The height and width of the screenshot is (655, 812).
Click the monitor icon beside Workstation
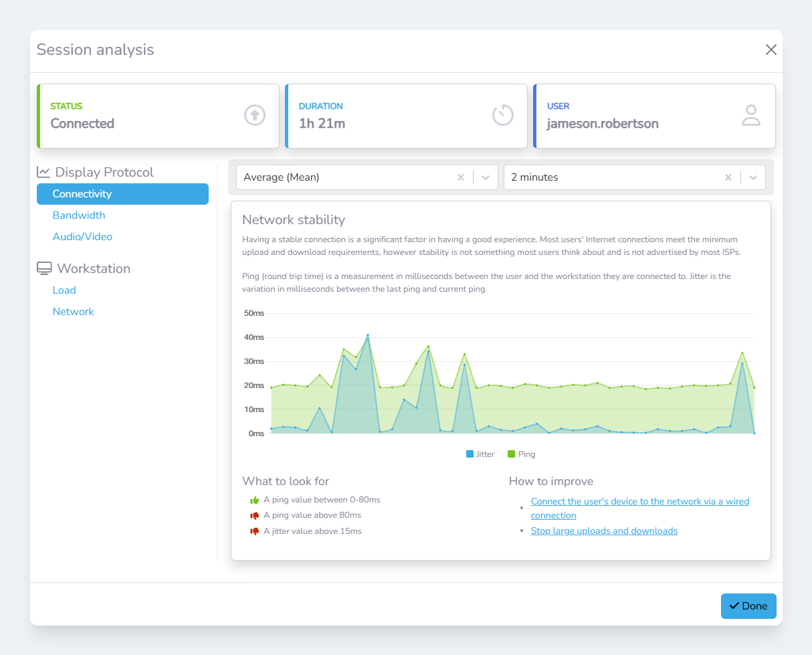[x=44, y=268]
